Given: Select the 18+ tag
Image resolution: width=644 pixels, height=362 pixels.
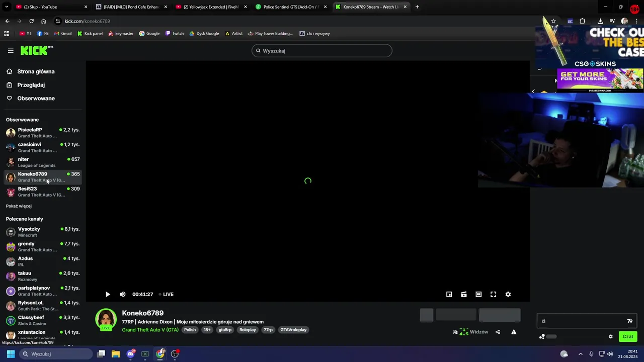Looking at the screenshot, I should coord(207,330).
